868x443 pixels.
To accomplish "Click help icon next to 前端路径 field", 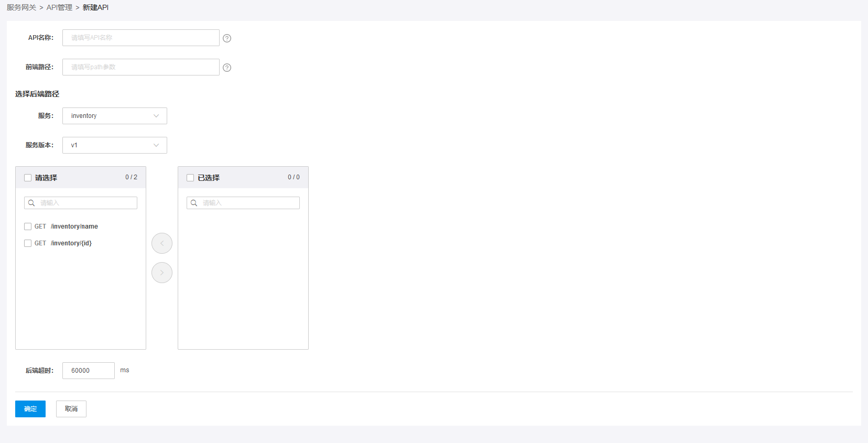I will pyautogui.click(x=227, y=68).
